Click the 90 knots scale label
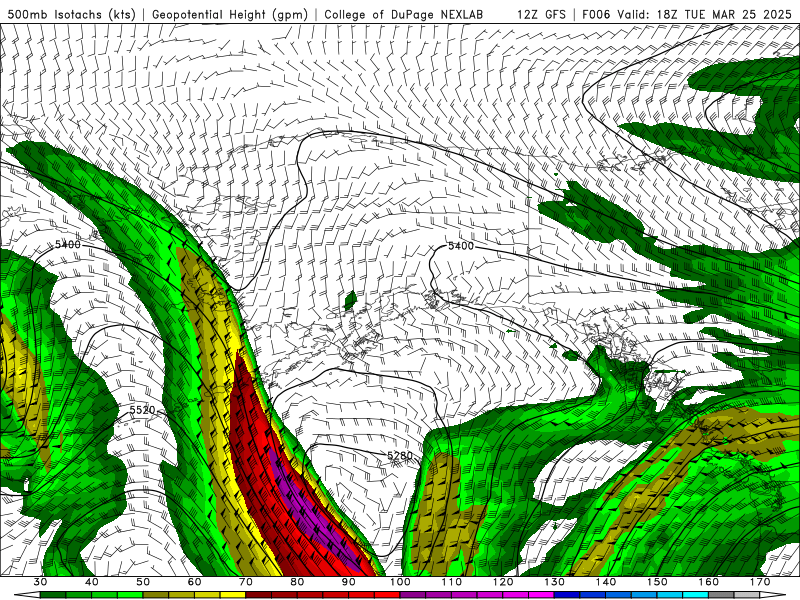800x600 pixels. [x=348, y=582]
